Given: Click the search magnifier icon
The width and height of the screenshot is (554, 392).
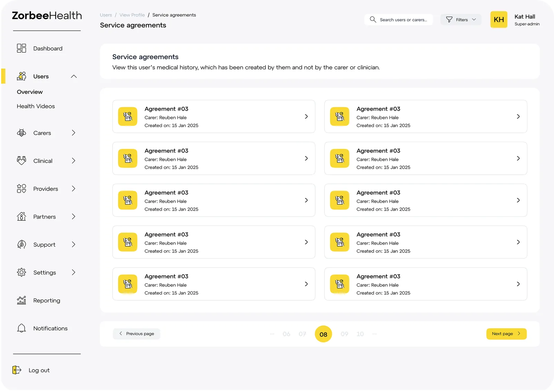Looking at the screenshot, I should [x=373, y=19].
